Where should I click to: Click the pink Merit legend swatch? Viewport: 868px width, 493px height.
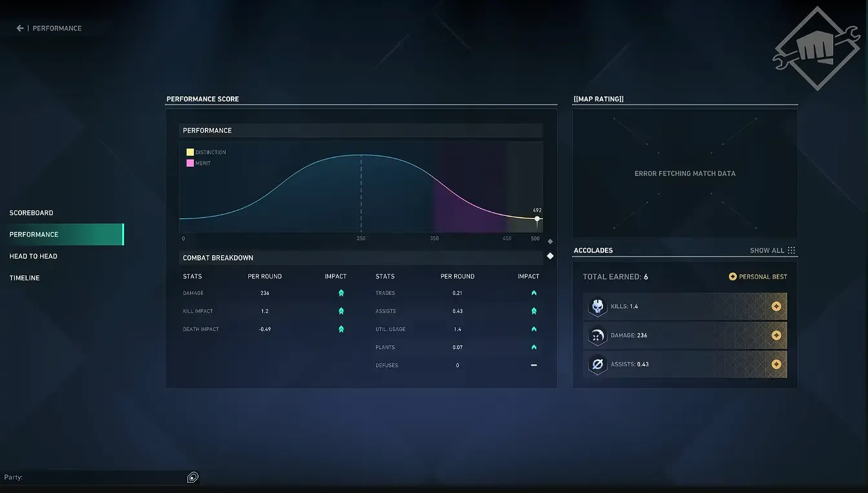pos(190,163)
